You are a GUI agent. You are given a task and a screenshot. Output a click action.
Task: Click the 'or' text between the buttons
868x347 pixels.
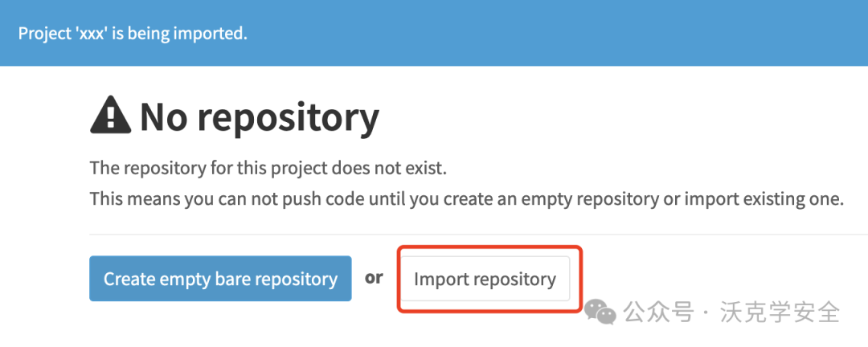(375, 278)
